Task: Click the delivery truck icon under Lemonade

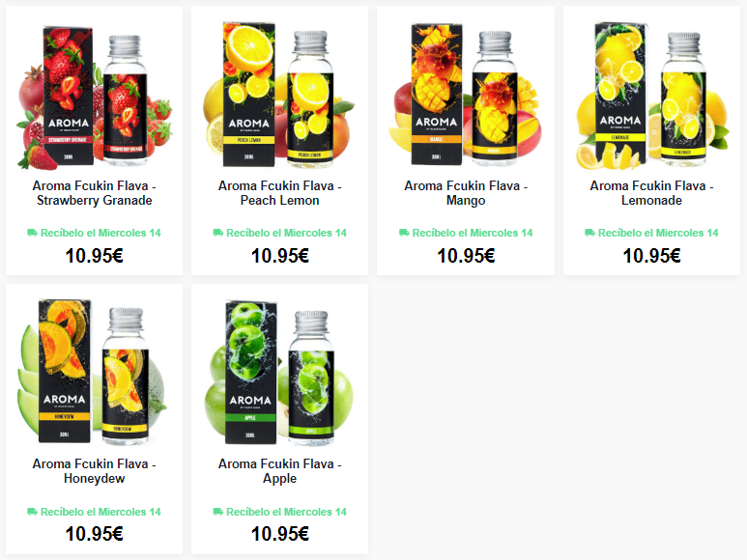Action: point(589,233)
